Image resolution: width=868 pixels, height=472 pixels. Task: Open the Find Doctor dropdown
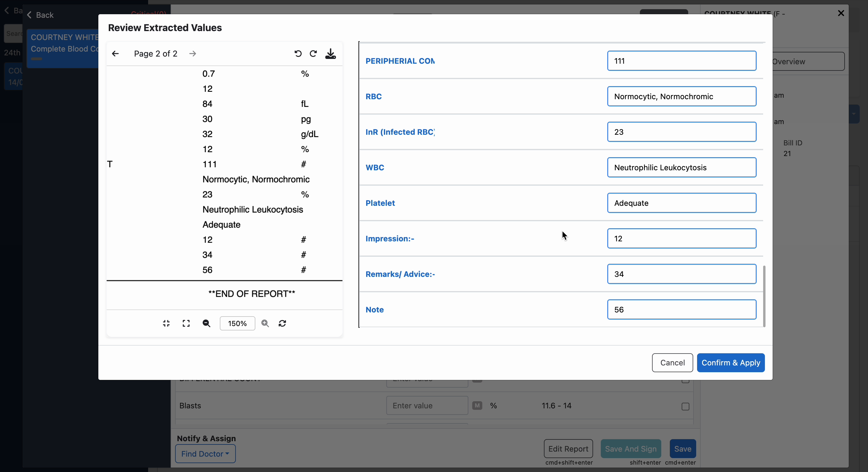coord(205,453)
